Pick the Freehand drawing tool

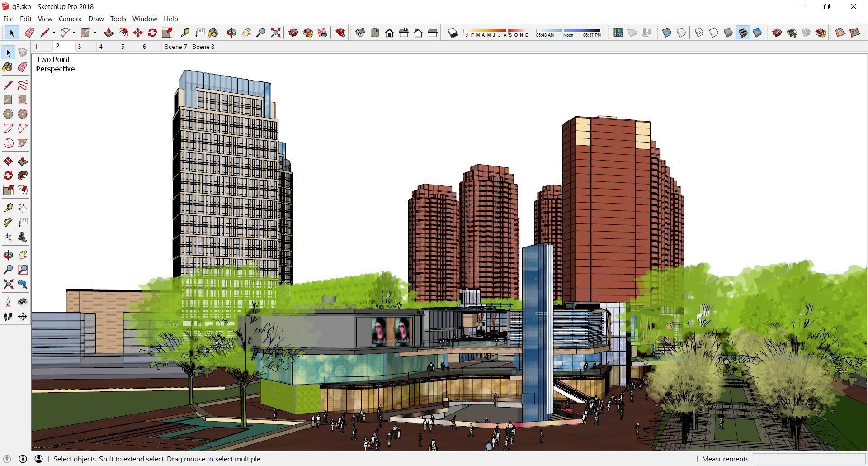(23, 85)
